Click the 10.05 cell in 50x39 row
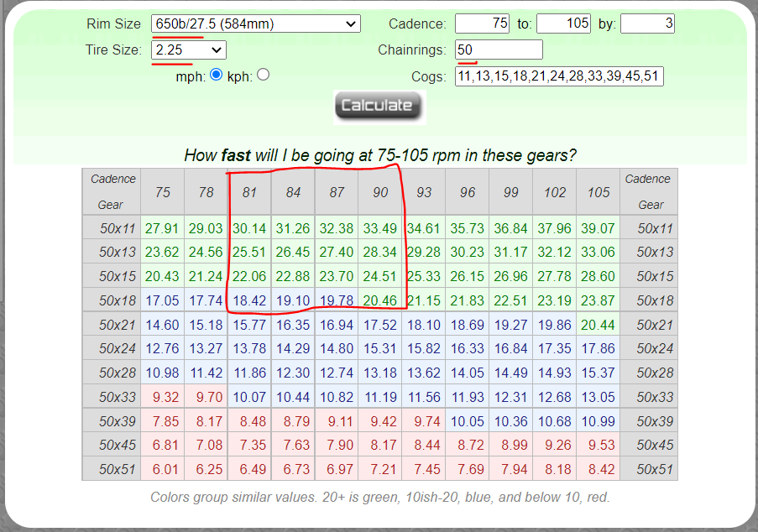 468,421
